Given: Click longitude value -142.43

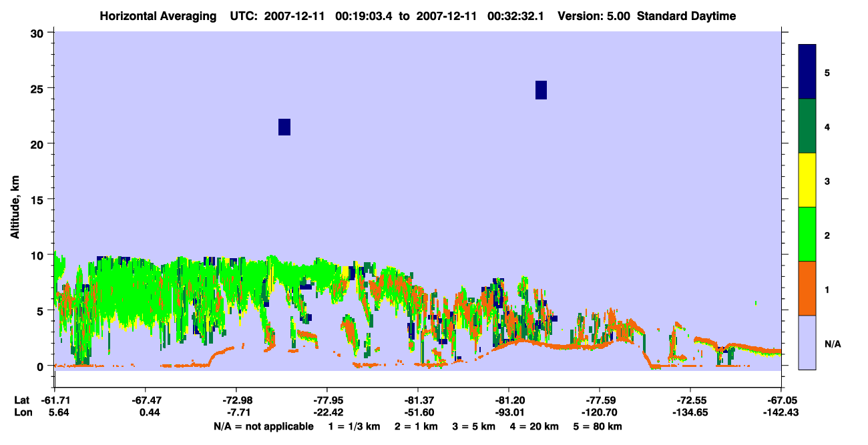Looking at the screenshot, I should click(781, 412).
